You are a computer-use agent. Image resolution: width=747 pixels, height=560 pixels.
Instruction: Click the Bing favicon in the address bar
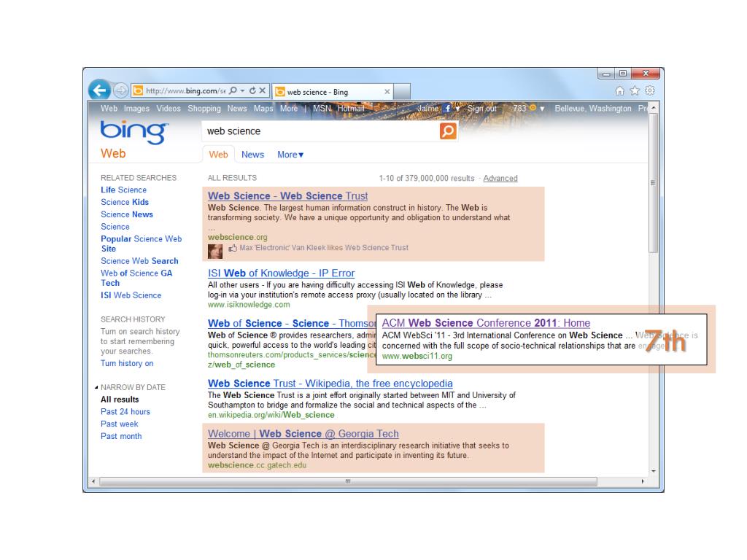(138, 90)
